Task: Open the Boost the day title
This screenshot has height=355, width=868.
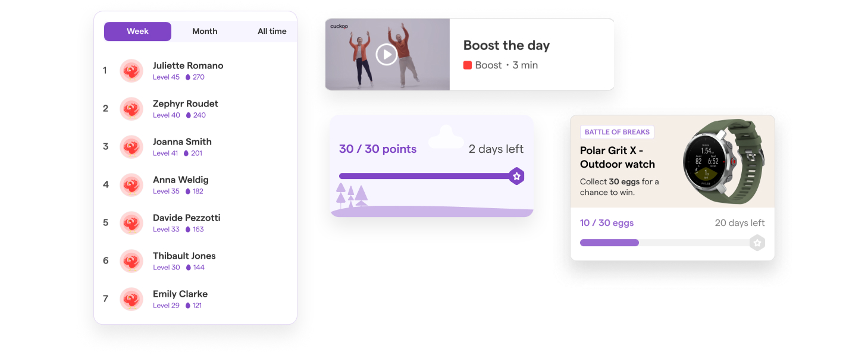Action: [x=506, y=45]
